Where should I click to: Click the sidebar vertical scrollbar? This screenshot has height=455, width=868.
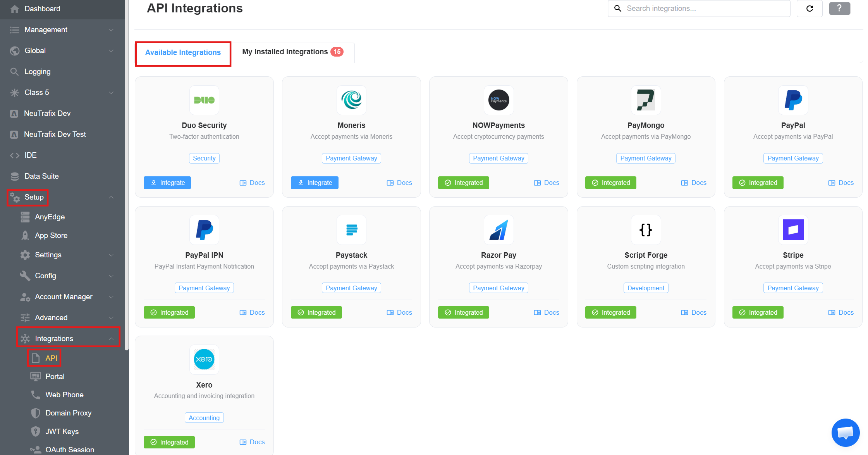click(x=126, y=174)
